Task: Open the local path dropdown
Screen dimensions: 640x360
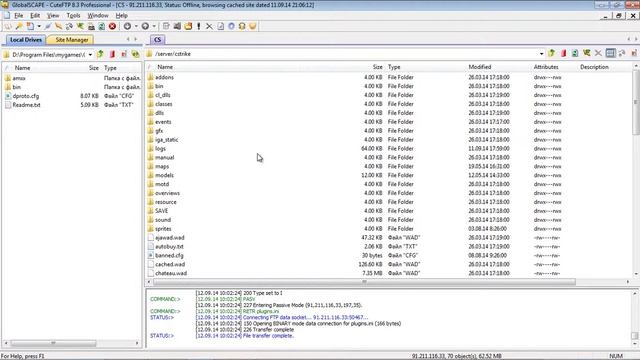Action: coord(90,55)
